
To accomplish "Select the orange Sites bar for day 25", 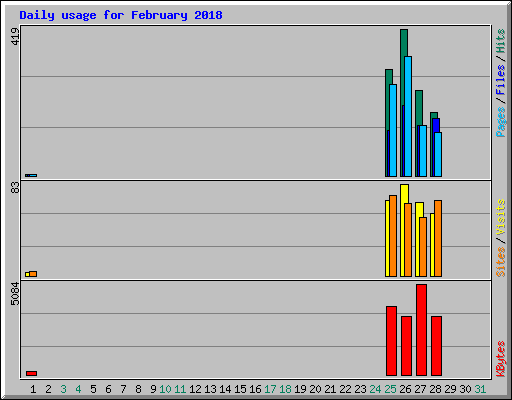I will (393, 236).
